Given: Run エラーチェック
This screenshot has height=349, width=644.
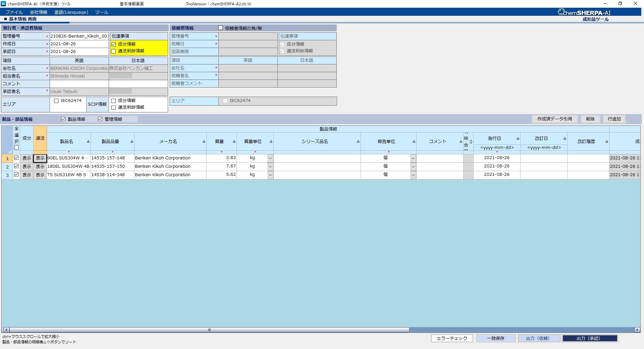Looking at the screenshot, I should pos(452,338).
